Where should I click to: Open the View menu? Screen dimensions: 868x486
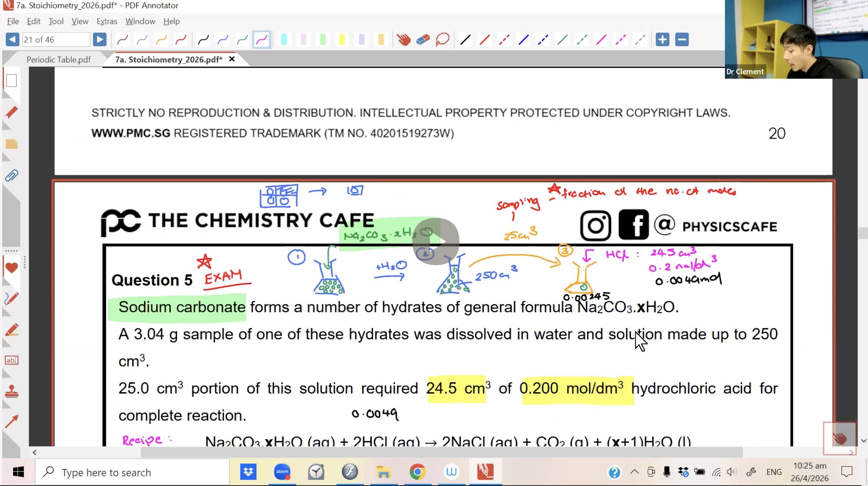[x=80, y=21]
